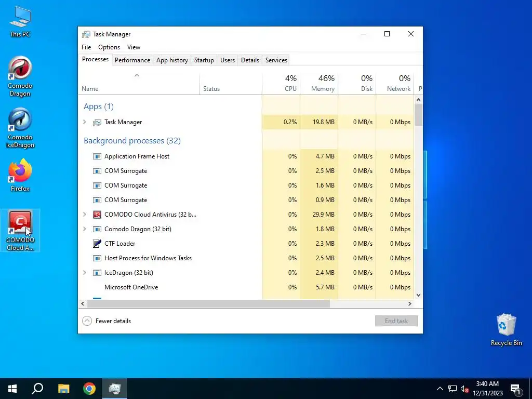Click the horizontal scrollbar thumb
Screen dimensions: 532x399
tap(208, 303)
